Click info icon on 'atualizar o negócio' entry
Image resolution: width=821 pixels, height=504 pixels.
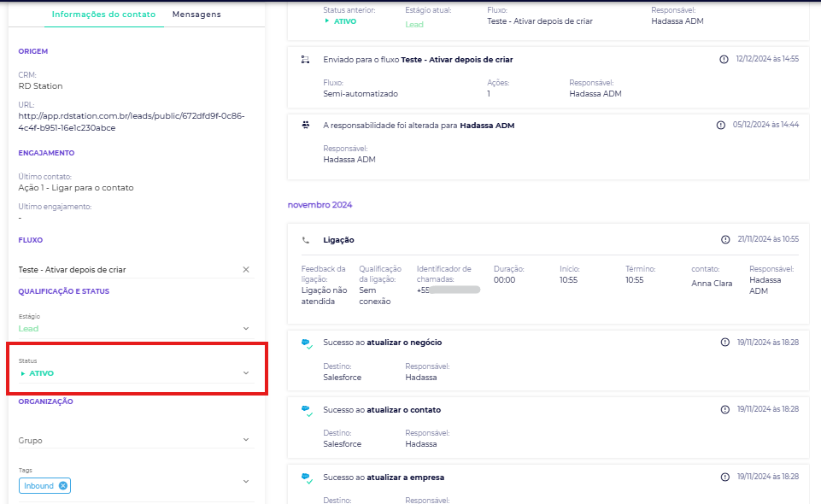[724, 342]
